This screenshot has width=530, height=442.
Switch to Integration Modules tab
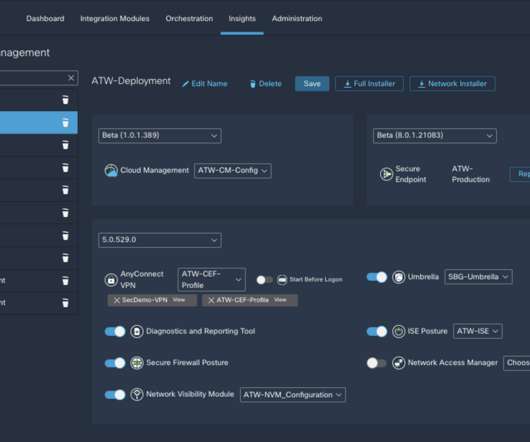coord(115,19)
